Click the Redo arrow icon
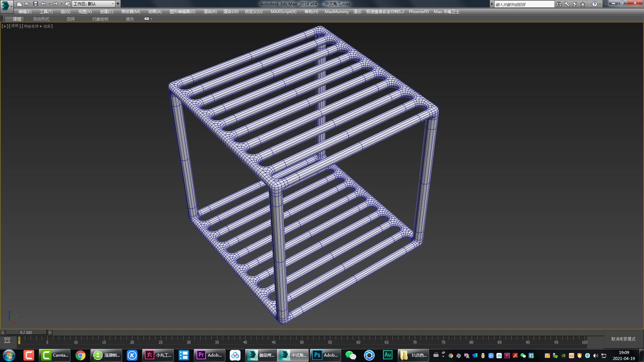Screen dimensions: 644x362 click(x=55, y=4)
